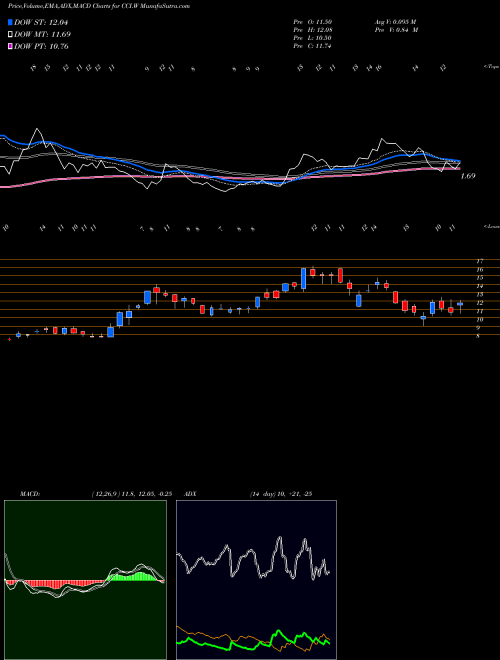Click the blue DOW ST legend swatch
This screenshot has height=660, width=500.
tap(10, 22)
